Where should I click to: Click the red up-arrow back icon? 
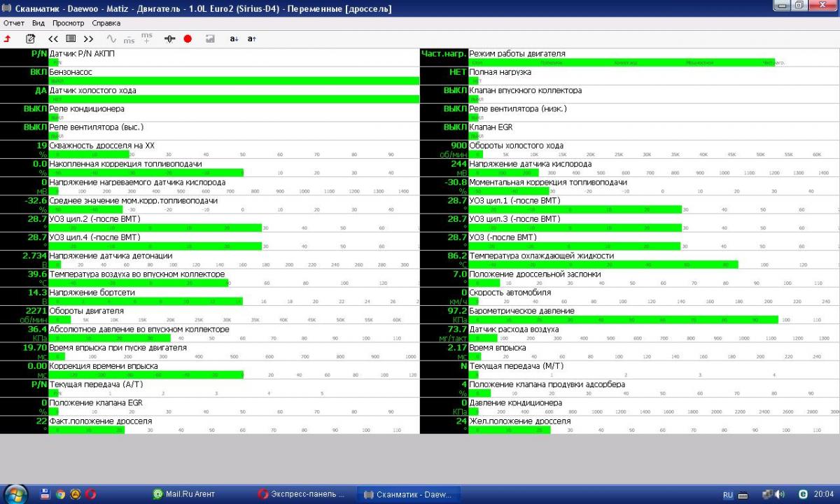click(x=7, y=38)
